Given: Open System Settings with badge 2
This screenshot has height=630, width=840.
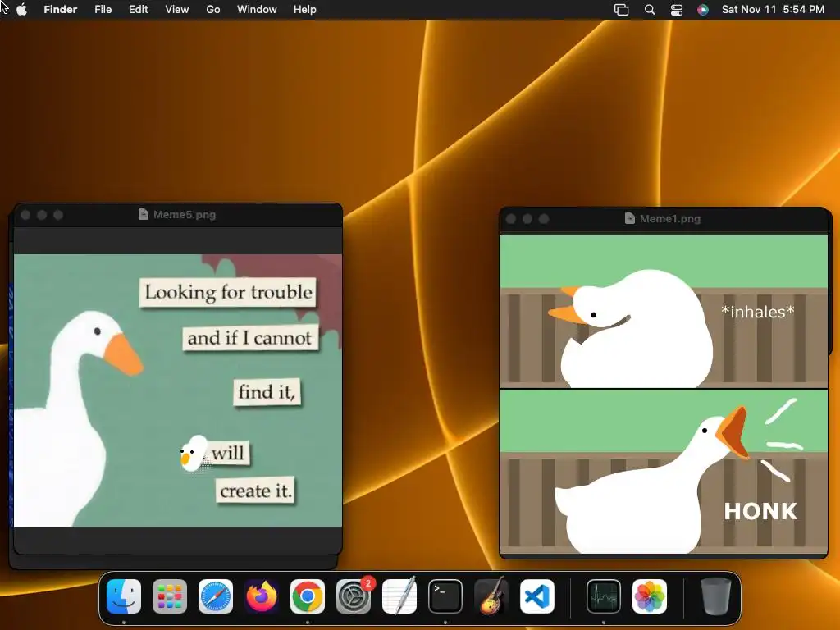Looking at the screenshot, I should 354,596.
